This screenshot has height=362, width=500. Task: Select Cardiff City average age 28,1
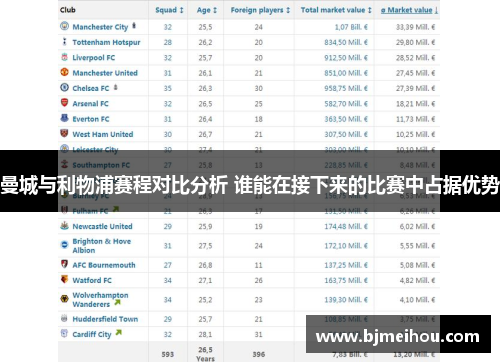205,334
